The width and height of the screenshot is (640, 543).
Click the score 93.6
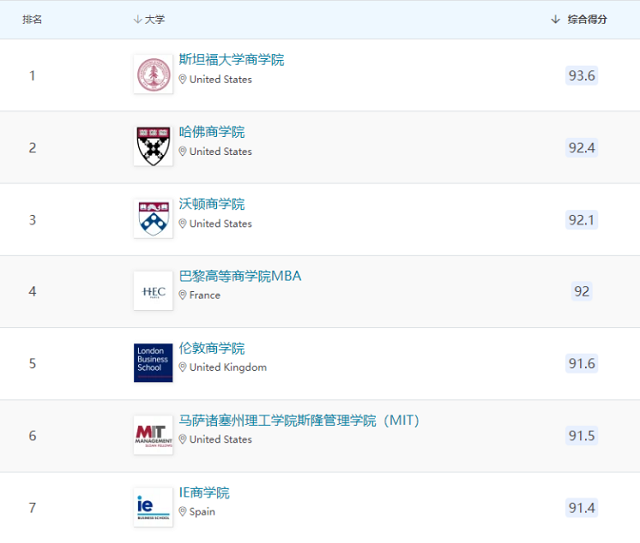[x=582, y=76]
